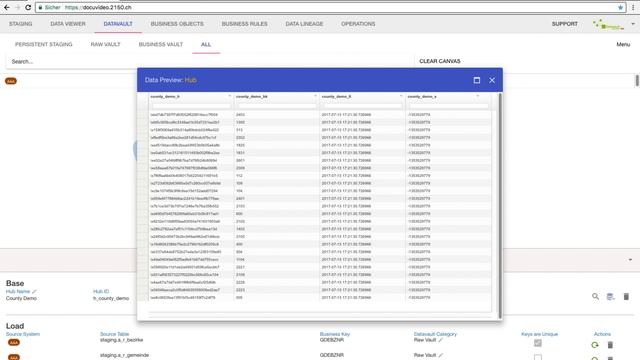Image resolution: width=640 pixels, height=360 pixels.
Task: Open data preview icon in Base section
Action: tap(610, 296)
